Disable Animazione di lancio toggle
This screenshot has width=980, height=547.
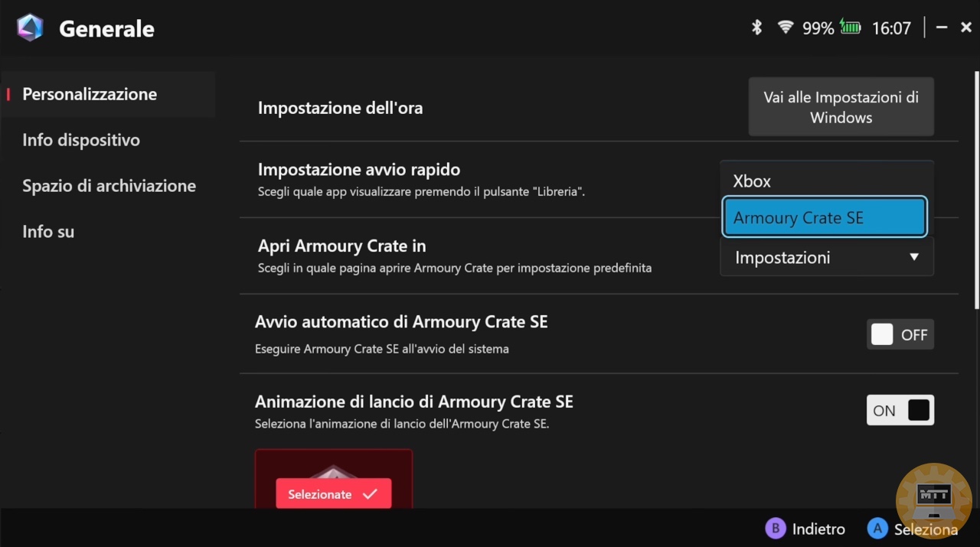coord(900,410)
